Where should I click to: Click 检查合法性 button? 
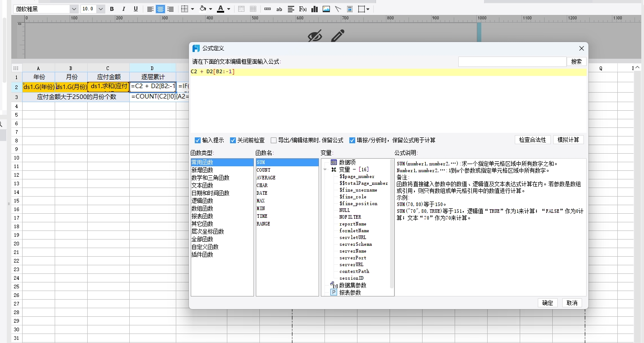point(532,140)
